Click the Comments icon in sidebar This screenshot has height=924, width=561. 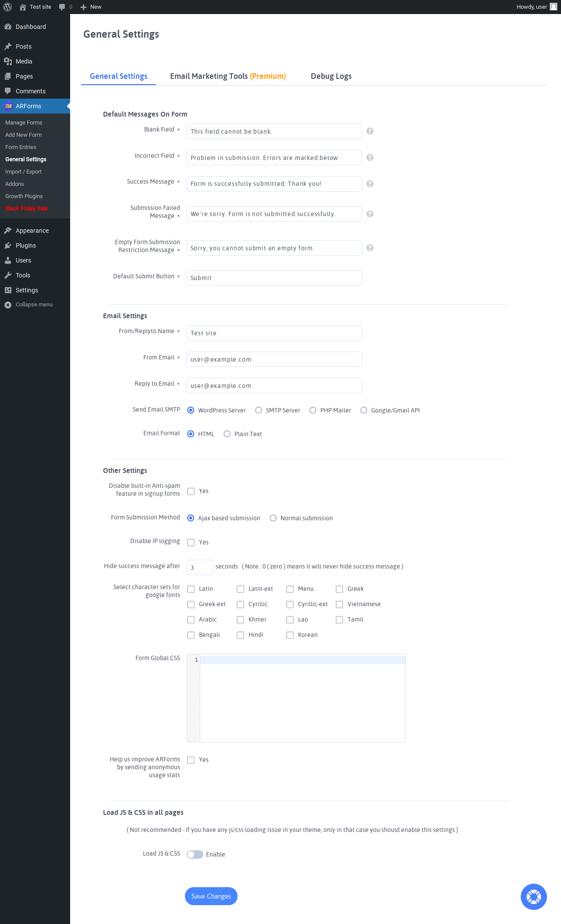pos(8,91)
